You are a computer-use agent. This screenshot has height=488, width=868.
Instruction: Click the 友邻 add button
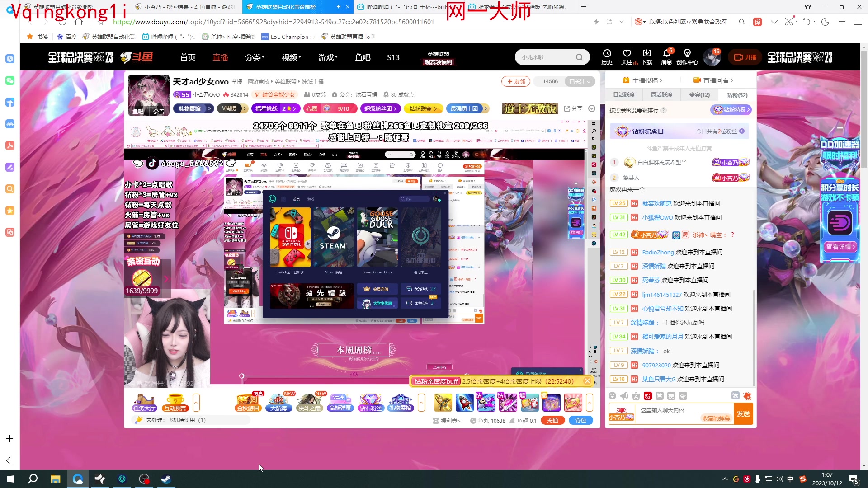click(516, 81)
